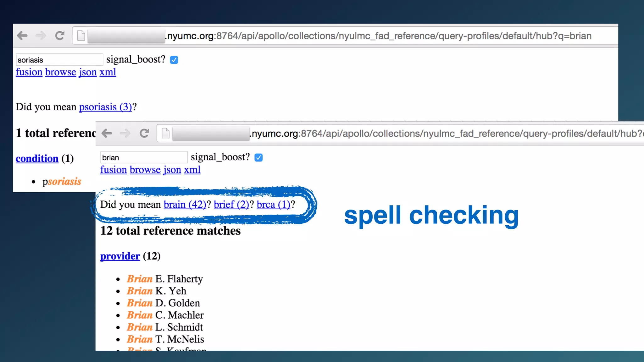644x362 pixels.
Task: Select Brian C. Machler in the results
Action: click(x=165, y=315)
